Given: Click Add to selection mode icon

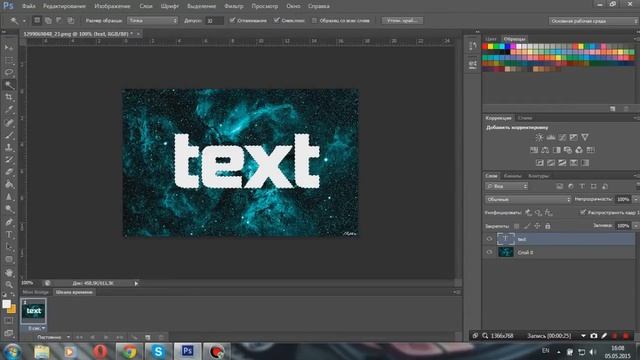Looking at the screenshot, I should click(x=48, y=20).
